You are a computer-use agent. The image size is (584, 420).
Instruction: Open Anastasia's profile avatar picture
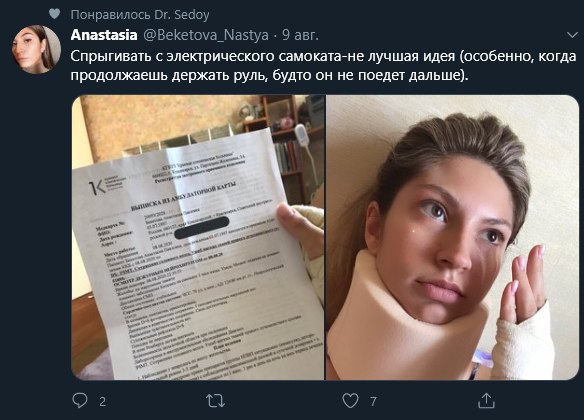tap(36, 49)
